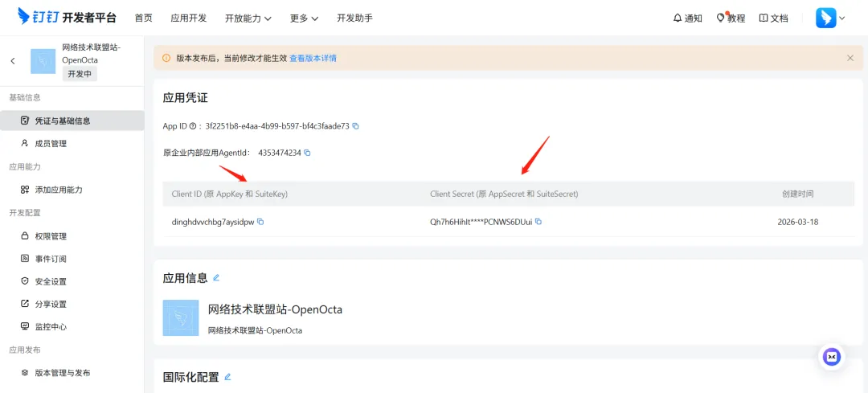Click the creation date 2026-03-18
The width and height of the screenshot is (868, 393).
pyautogui.click(x=798, y=222)
